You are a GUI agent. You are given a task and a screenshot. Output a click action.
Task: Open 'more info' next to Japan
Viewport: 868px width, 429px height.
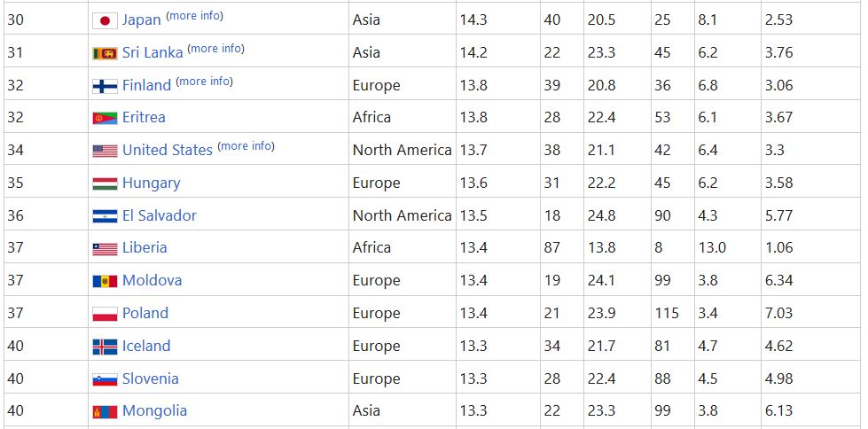pos(194,16)
